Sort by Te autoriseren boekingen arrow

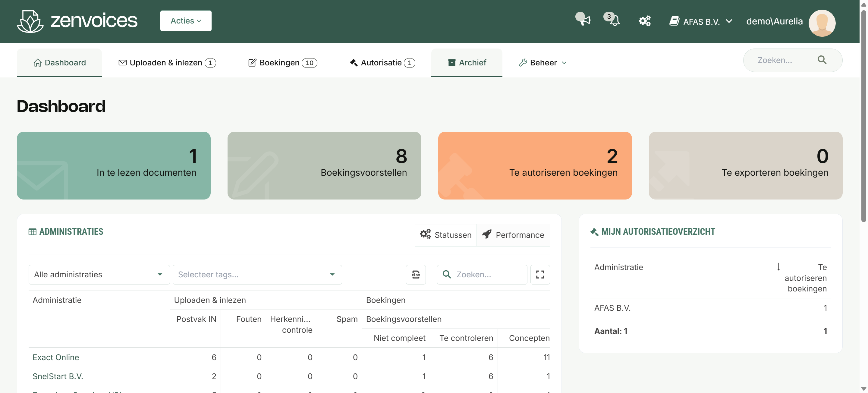pos(778,267)
